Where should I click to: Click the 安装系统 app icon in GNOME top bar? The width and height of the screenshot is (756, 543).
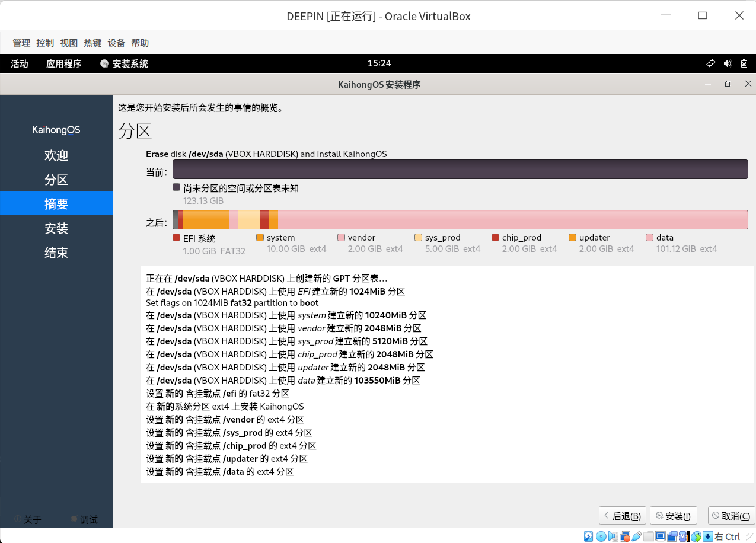pyautogui.click(x=104, y=63)
